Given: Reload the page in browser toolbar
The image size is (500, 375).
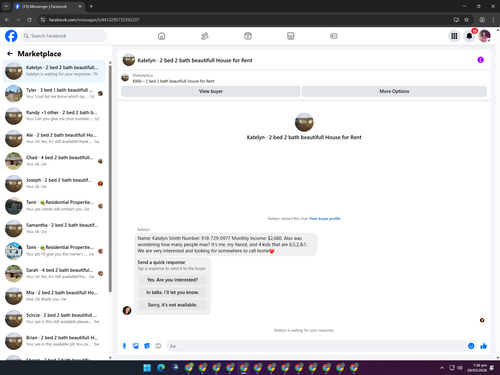Looking at the screenshot, I should (29, 20).
